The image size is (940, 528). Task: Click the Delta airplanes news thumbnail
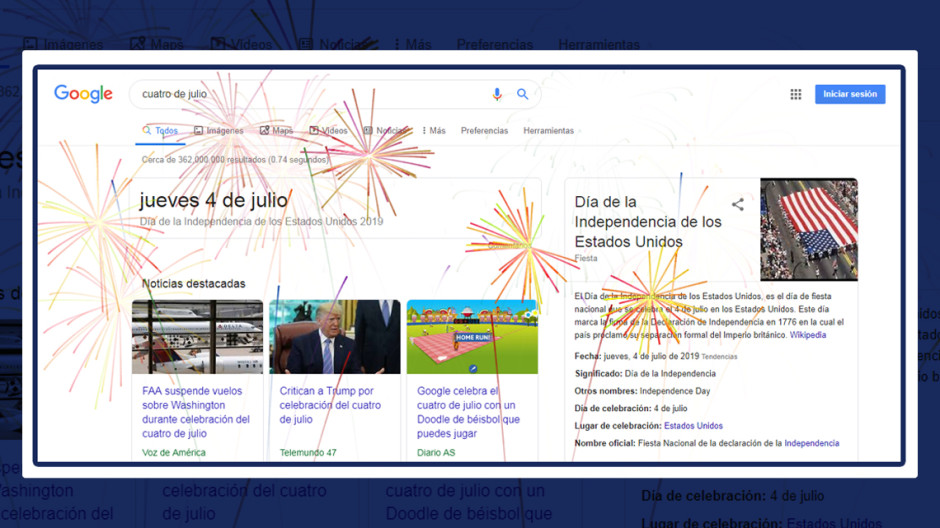click(197, 337)
